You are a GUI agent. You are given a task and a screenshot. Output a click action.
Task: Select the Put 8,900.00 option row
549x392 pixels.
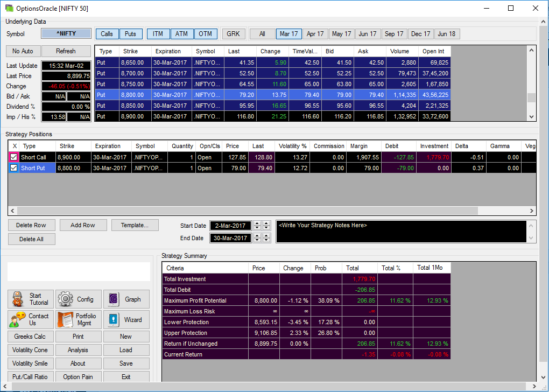tap(273, 116)
